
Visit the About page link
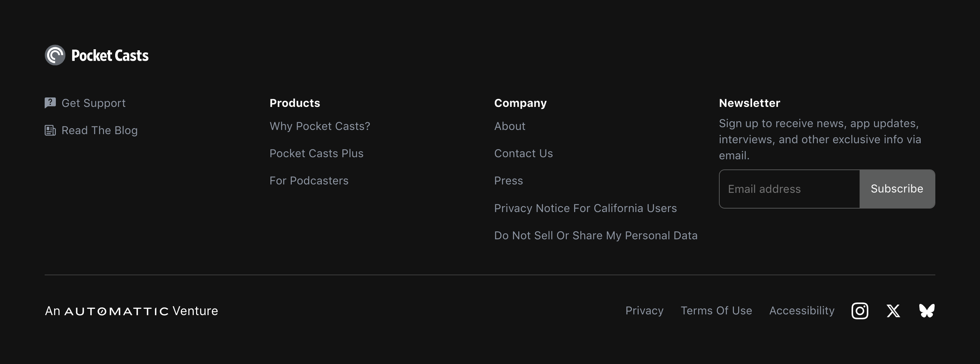point(510,126)
